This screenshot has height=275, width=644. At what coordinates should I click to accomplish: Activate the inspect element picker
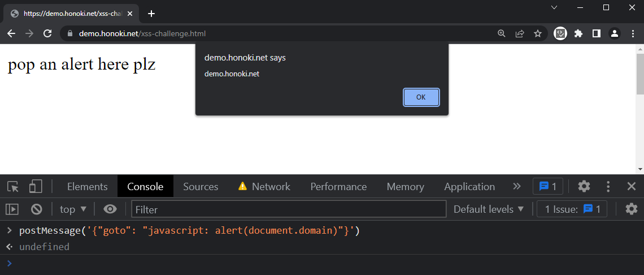coord(13,187)
